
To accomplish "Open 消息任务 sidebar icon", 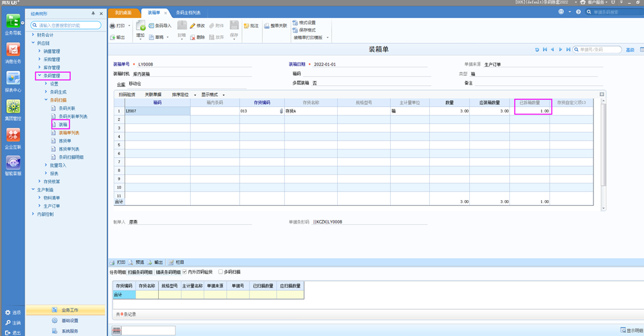I will (13, 53).
